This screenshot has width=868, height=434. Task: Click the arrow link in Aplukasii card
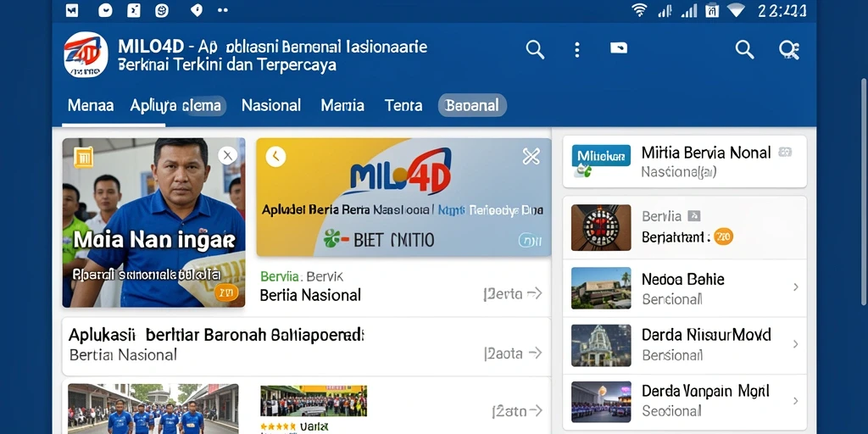point(513,353)
